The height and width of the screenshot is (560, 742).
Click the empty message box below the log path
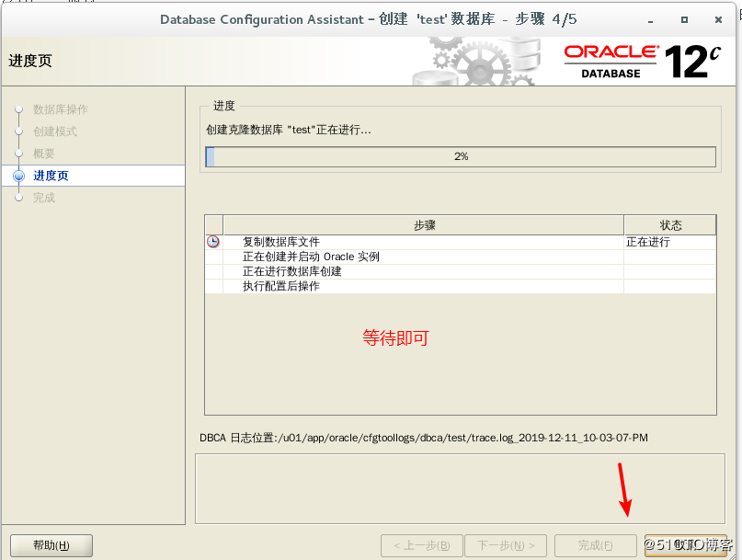(460, 489)
